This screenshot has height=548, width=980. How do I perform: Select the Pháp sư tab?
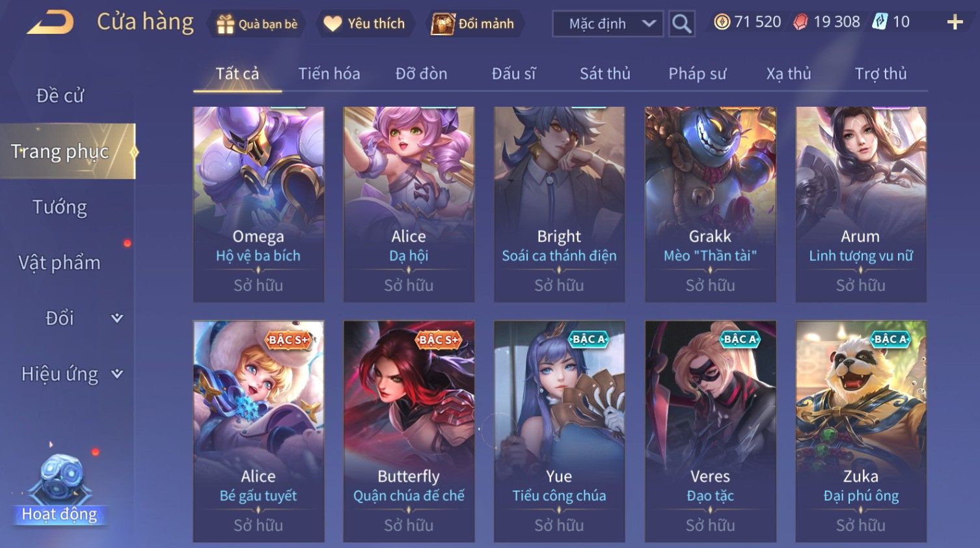(697, 74)
